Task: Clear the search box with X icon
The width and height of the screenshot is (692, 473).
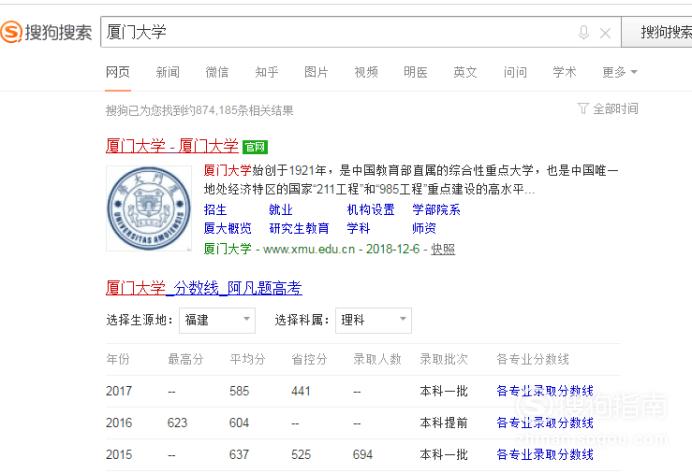Action: (605, 33)
